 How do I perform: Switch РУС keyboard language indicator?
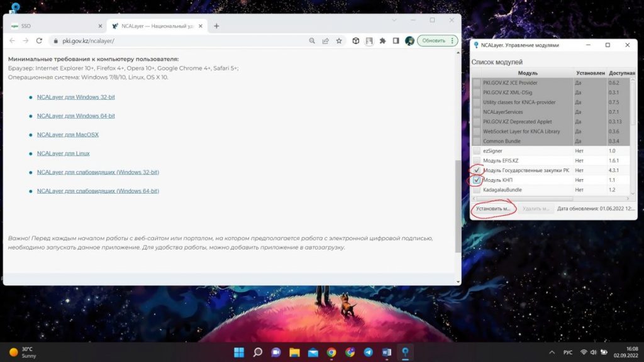tap(568, 352)
